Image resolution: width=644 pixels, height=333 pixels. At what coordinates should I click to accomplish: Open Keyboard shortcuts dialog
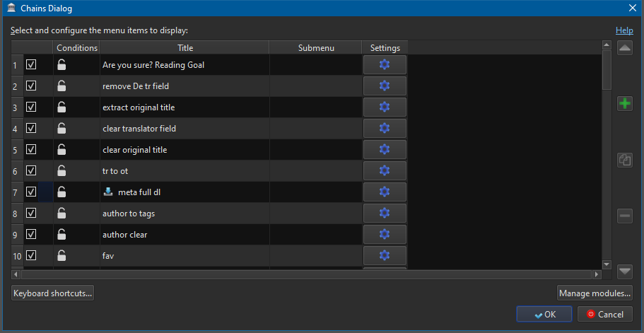[52, 293]
